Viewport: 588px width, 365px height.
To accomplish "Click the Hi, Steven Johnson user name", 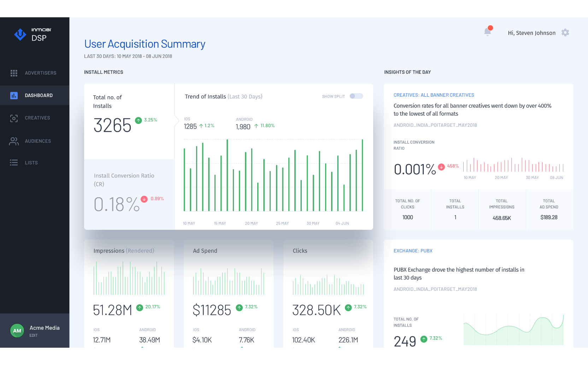I will [x=531, y=33].
